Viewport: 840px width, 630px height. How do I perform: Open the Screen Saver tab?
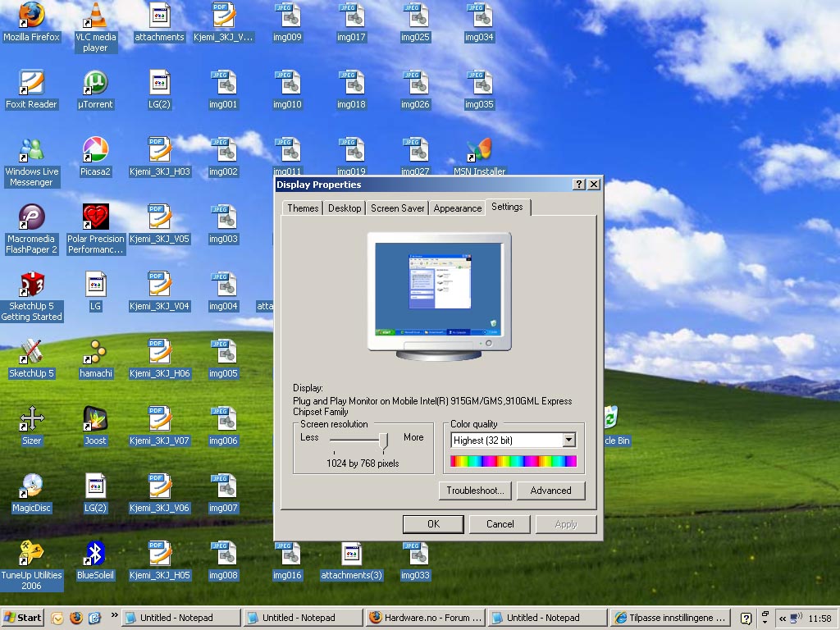coord(398,208)
